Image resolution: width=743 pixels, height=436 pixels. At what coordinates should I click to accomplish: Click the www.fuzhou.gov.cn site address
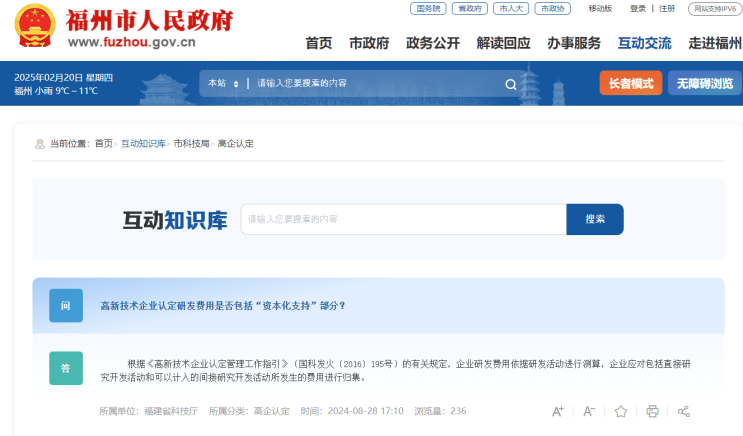(132, 42)
